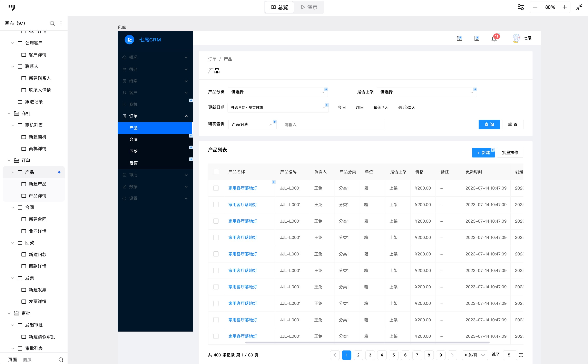Open the three-dot canvas options menu
Image resolution: width=588 pixels, height=364 pixels.
61,23
